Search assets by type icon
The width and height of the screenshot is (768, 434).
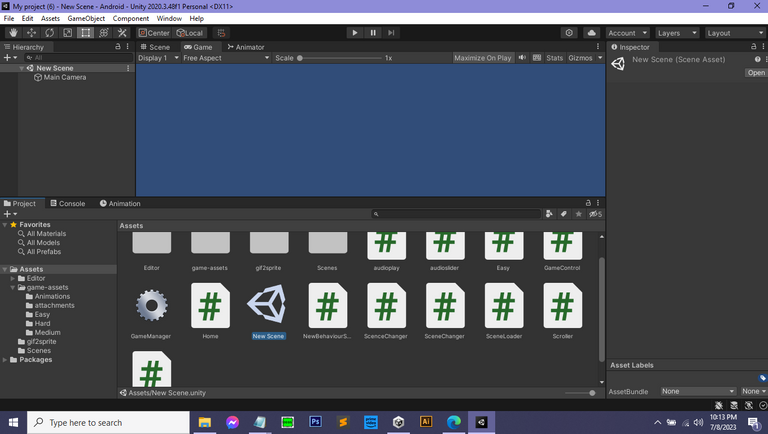click(x=549, y=214)
